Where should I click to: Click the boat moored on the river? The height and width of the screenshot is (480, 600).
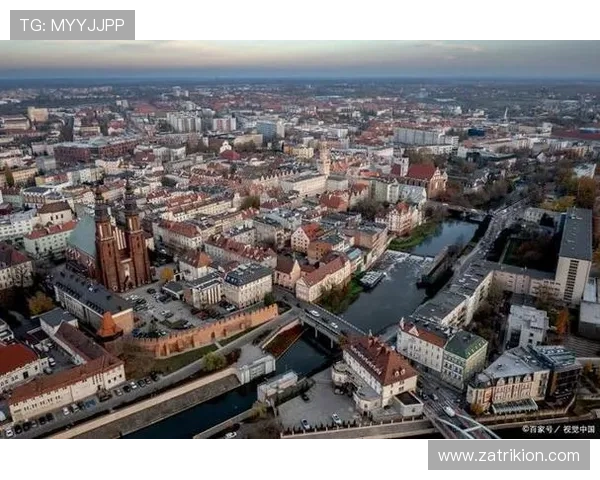pos(371,279)
